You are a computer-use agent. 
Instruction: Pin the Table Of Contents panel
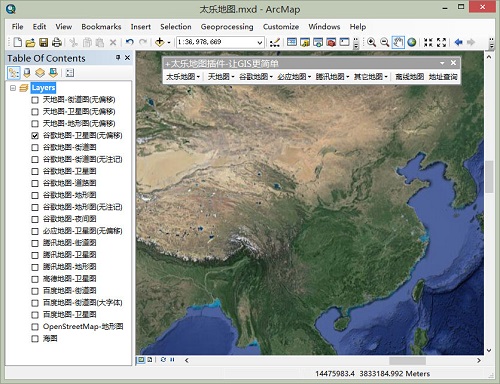point(118,58)
